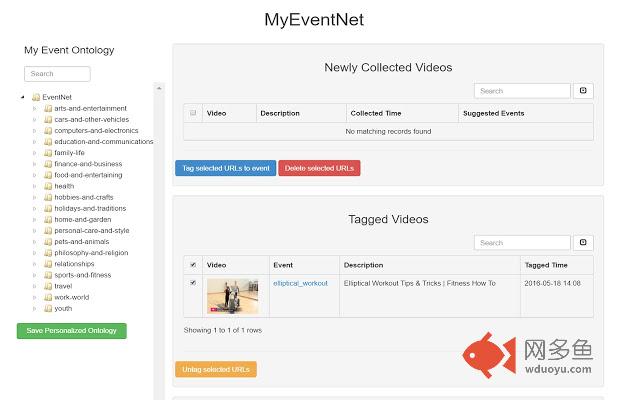The image size is (640, 400).
Task: Click Tag selected URLs to event button
Action: [x=226, y=168]
